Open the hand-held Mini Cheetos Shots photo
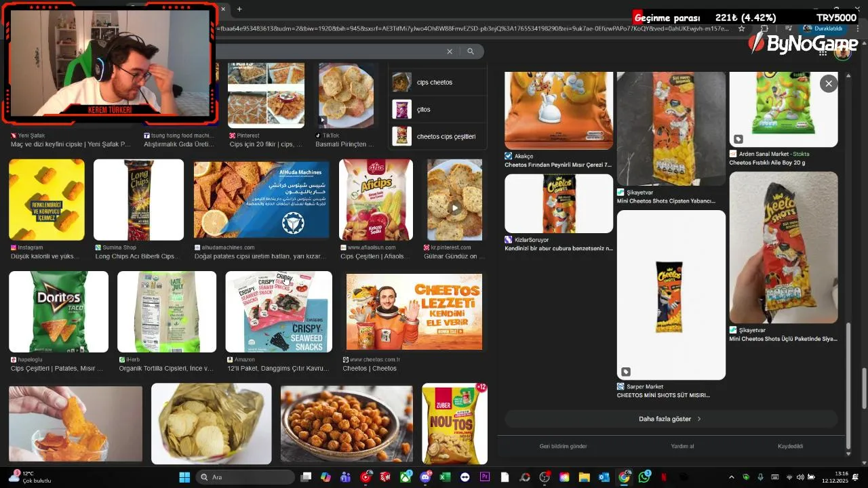 coord(783,247)
